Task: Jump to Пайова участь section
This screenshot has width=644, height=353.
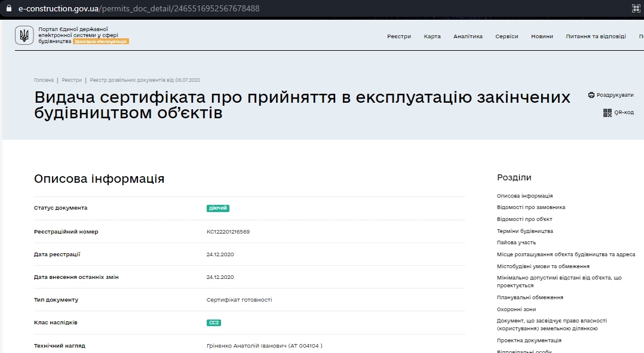Action: [516, 243]
